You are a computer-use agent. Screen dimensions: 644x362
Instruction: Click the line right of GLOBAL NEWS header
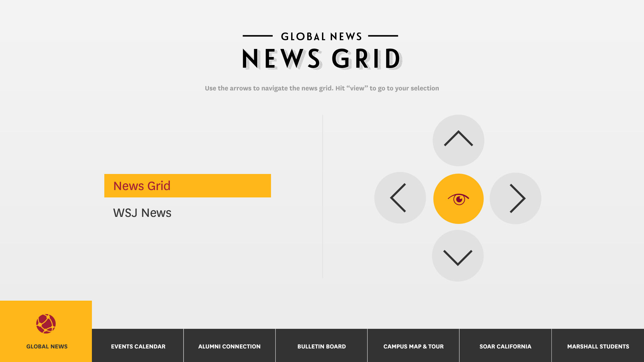(x=383, y=36)
